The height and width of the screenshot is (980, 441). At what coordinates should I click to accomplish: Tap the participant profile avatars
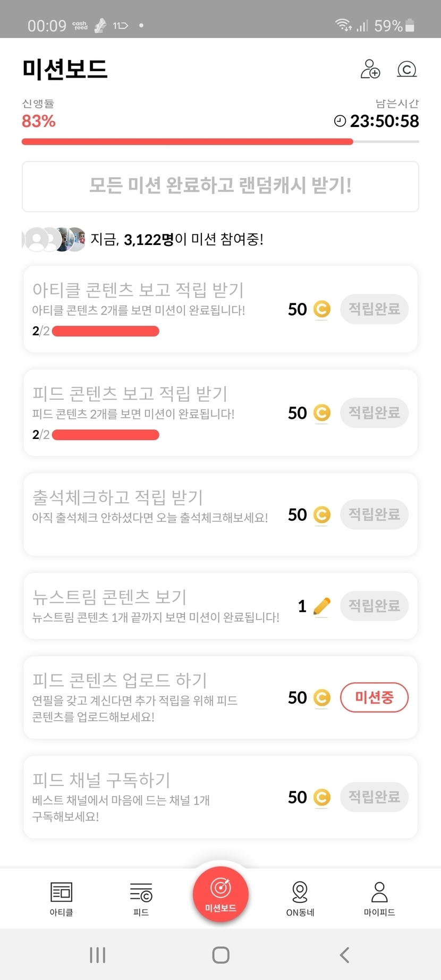click(54, 240)
